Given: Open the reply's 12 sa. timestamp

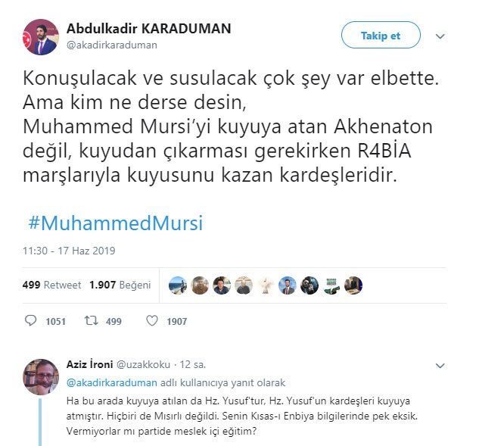Looking at the screenshot, I should tap(192, 365).
